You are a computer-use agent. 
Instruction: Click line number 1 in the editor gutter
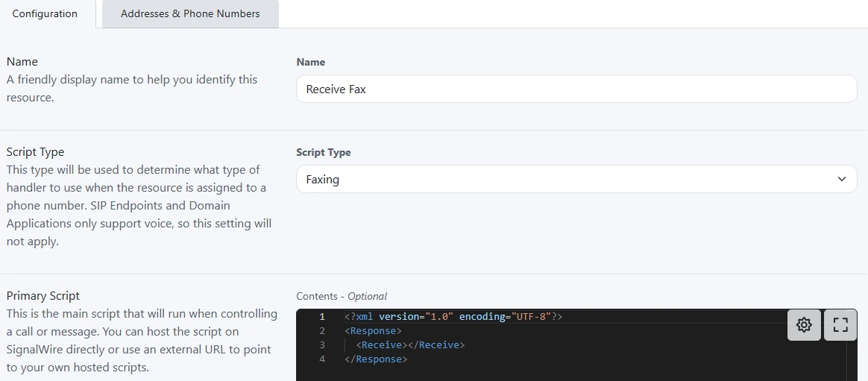(322, 317)
